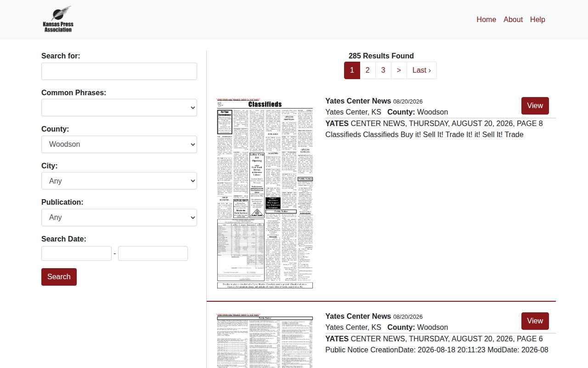588x368 pixels.
Task: Click Yates Center News title of Page 6 result
Action: click(x=358, y=316)
